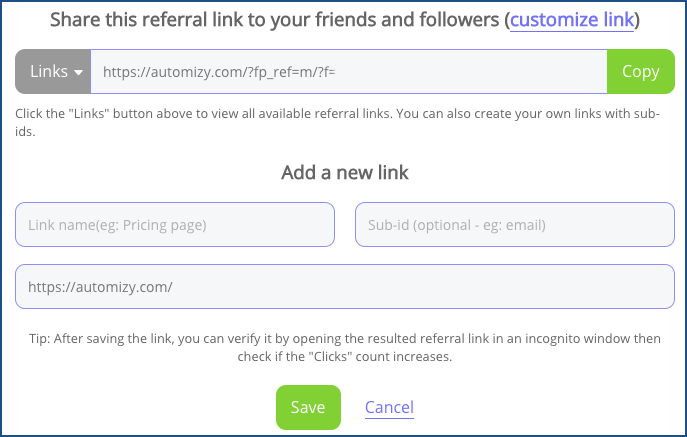Image resolution: width=687 pixels, height=437 pixels.
Task: Select the https://automizy.com/ destination URL field
Action: click(344, 286)
